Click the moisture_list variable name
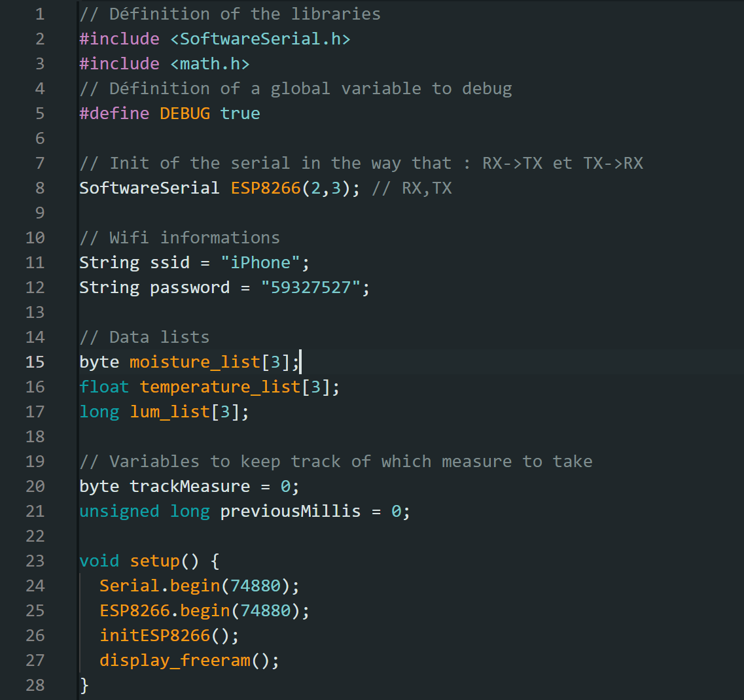Screen dimensions: 744x700 pos(195,362)
